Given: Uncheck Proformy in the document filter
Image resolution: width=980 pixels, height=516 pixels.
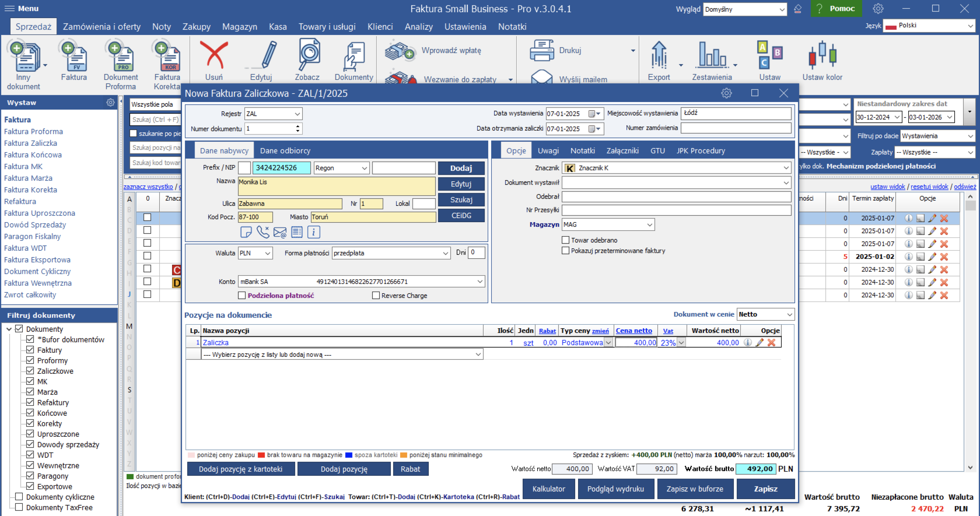Looking at the screenshot, I should (x=30, y=360).
